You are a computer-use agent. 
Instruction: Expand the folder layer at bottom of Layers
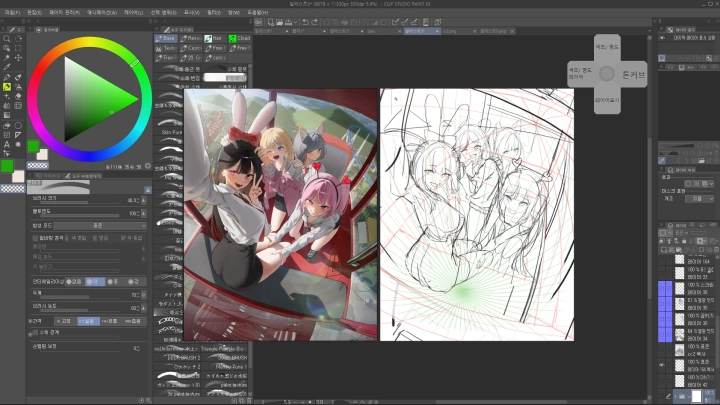coord(675,396)
